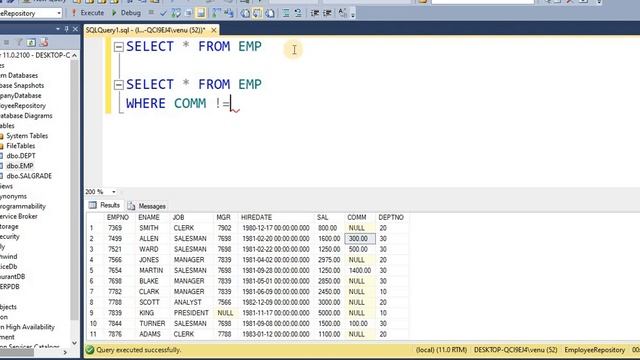The image size is (640, 360).
Task: Toggle IntelliSense Enabled icon
Action: click(x=201, y=13)
